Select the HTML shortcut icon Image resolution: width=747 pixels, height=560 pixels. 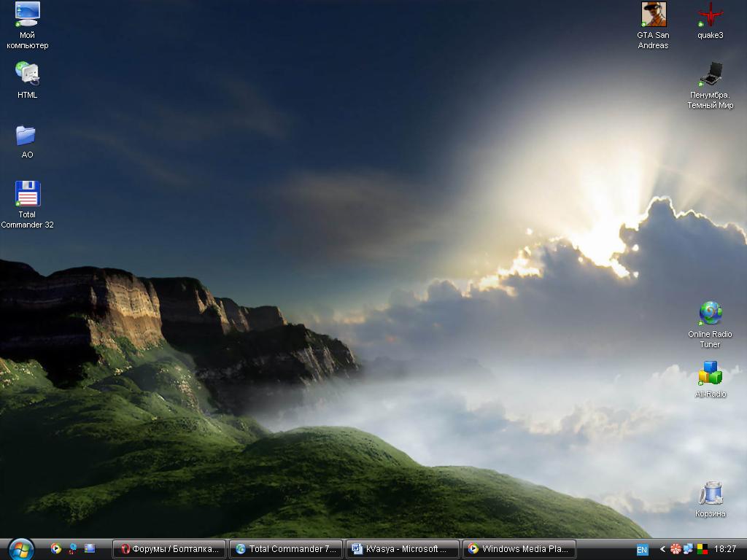[x=27, y=80]
